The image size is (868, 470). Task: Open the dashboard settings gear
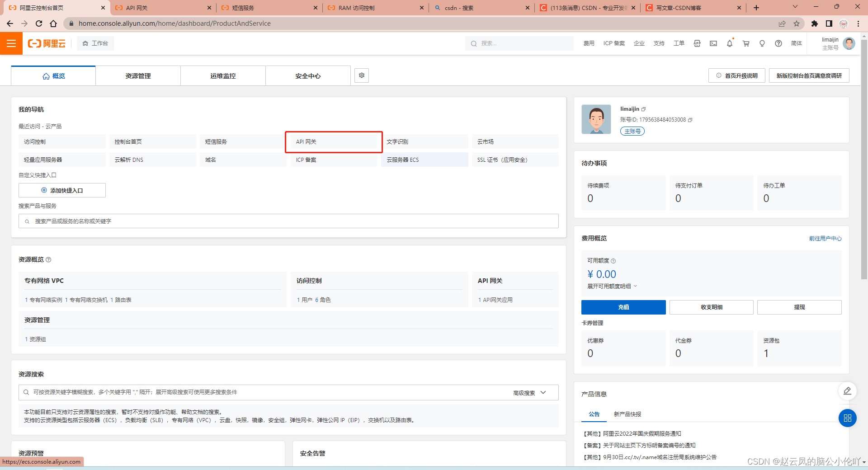pyautogui.click(x=362, y=75)
